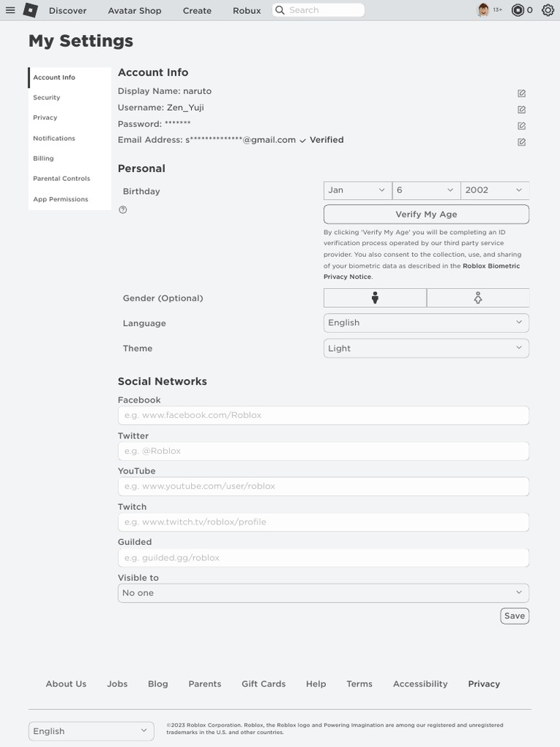Click the Facebook URL input field
The width and height of the screenshot is (560, 747).
[323, 416]
